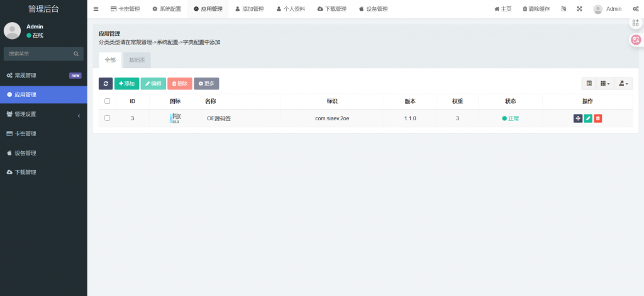Click the green edit pencil icon in the OE源码签 row

pyautogui.click(x=588, y=118)
